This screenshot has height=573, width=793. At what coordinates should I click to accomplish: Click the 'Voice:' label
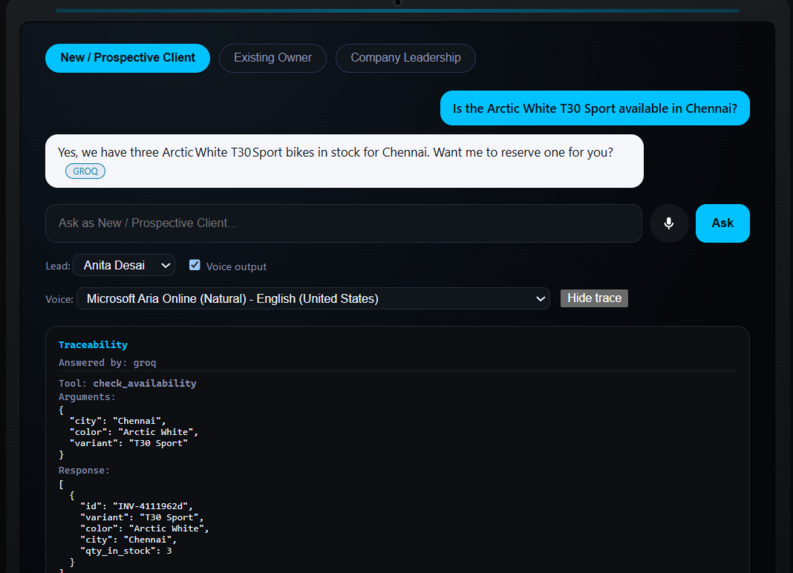(59, 299)
